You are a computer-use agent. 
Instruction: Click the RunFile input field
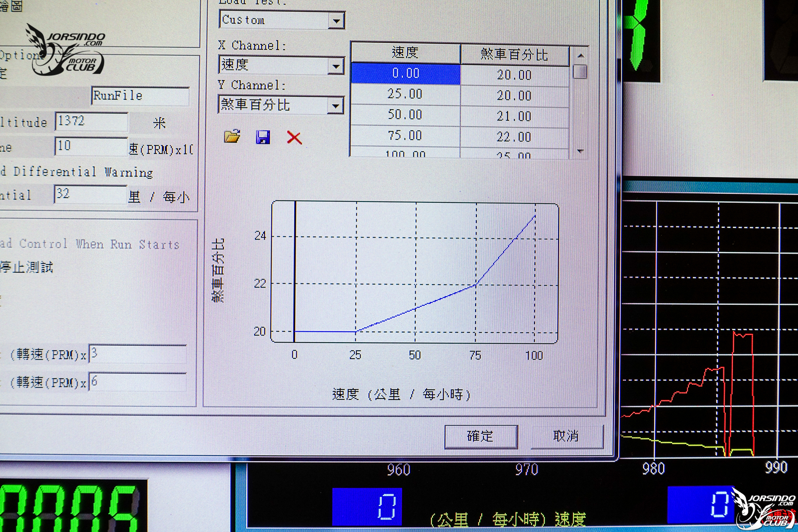[141, 96]
